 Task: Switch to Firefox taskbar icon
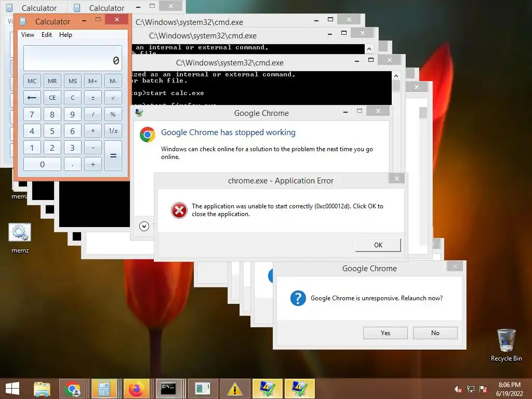coord(136,389)
